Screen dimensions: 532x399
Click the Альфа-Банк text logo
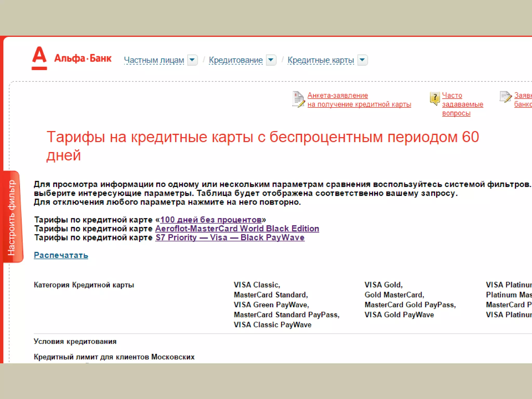pos(83,58)
